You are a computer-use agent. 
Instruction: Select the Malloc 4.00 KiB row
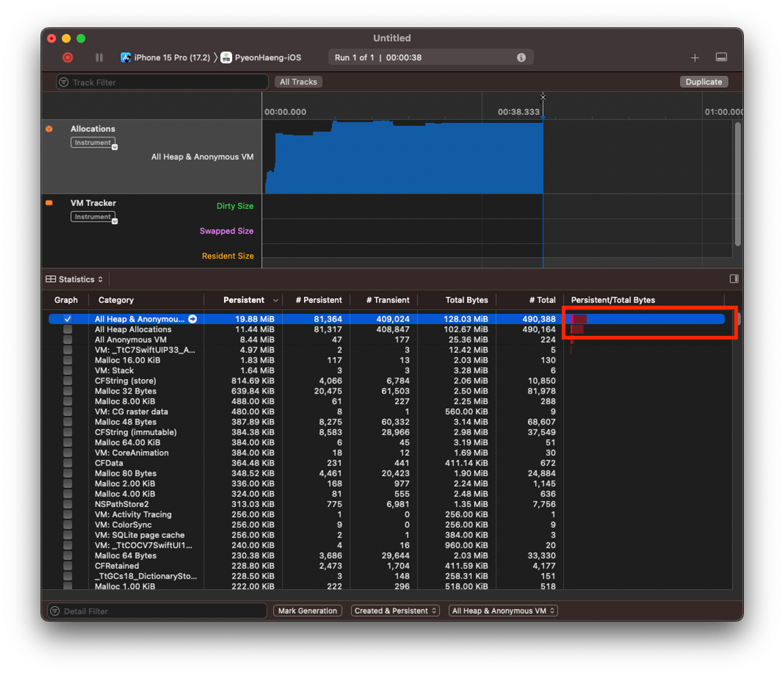click(387, 494)
